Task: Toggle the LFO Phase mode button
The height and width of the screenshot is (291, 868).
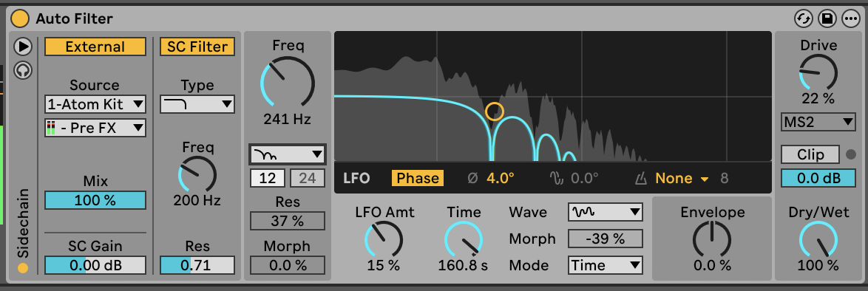Action: click(418, 178)
